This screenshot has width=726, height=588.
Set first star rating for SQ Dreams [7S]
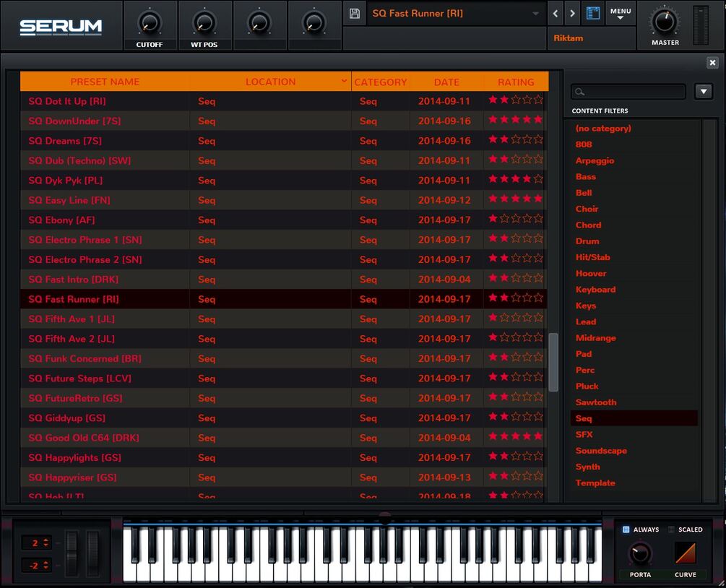click(x=493, y=139)
